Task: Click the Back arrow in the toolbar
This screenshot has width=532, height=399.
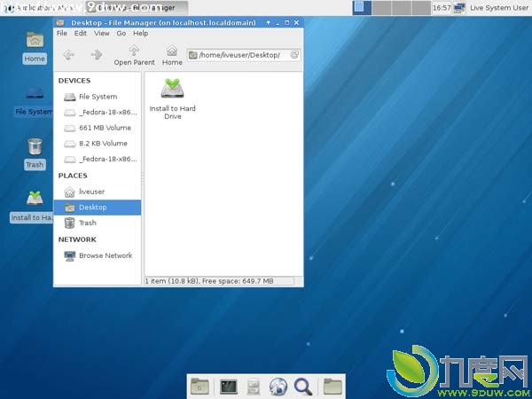Action: (x=68, y=55)
